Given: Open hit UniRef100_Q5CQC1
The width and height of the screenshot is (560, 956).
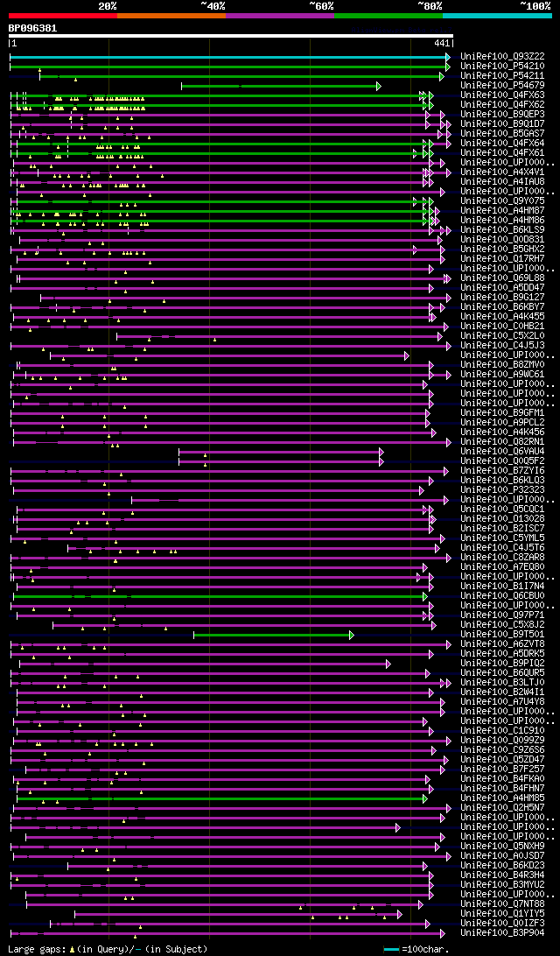Looking at the screenshot, I should [503, 510].
